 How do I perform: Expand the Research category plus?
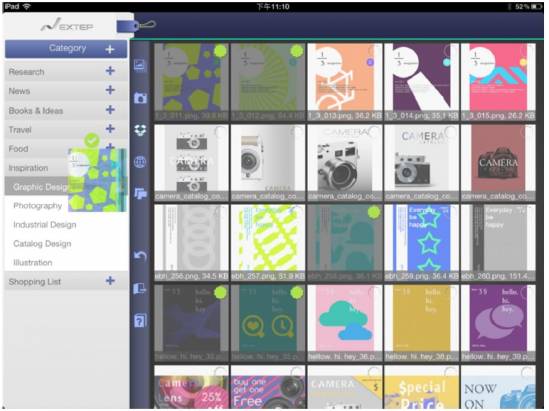pos(110,71)
